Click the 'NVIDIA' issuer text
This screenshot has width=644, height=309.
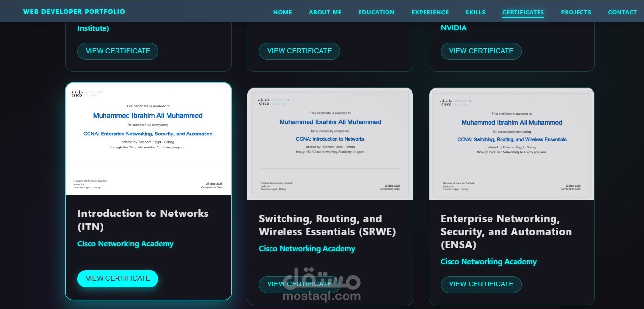pyautogui.click(x=454, y=28)
